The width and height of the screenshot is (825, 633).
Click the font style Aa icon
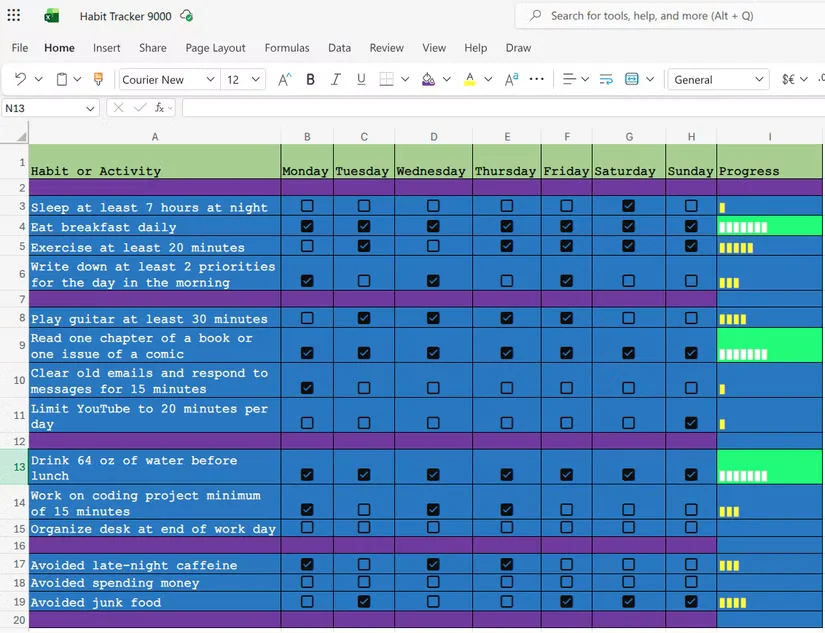(511, 79)
